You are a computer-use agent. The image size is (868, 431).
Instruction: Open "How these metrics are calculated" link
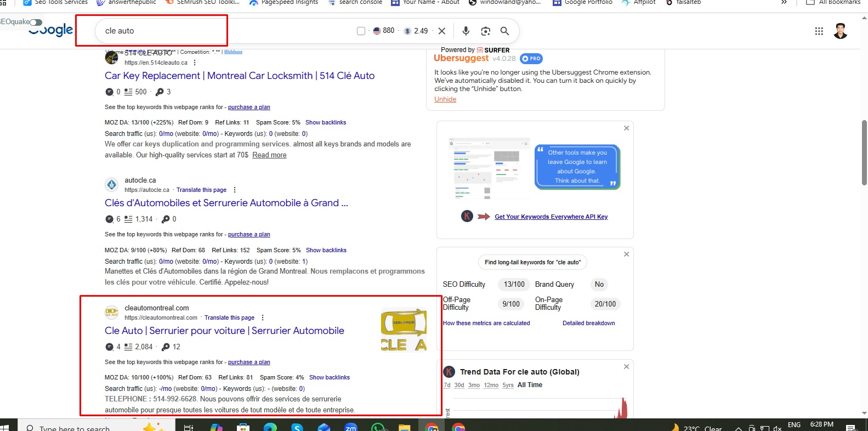point(486,324)
